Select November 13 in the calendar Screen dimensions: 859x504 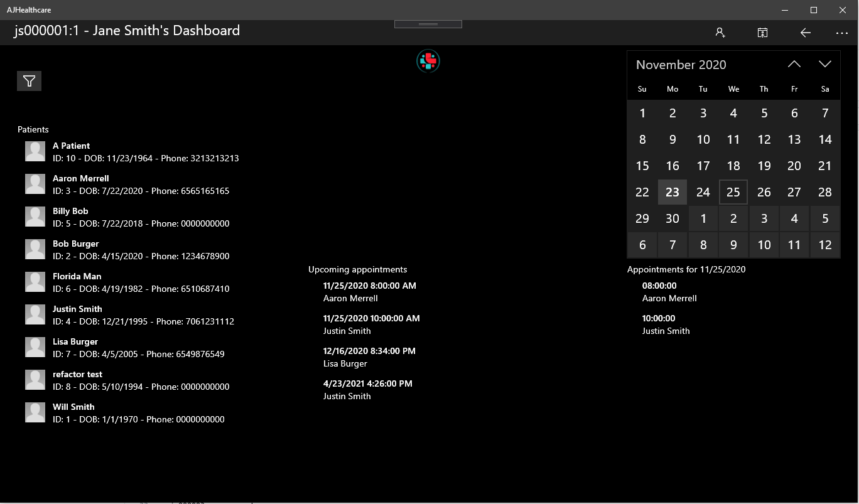tap(794, 139)
